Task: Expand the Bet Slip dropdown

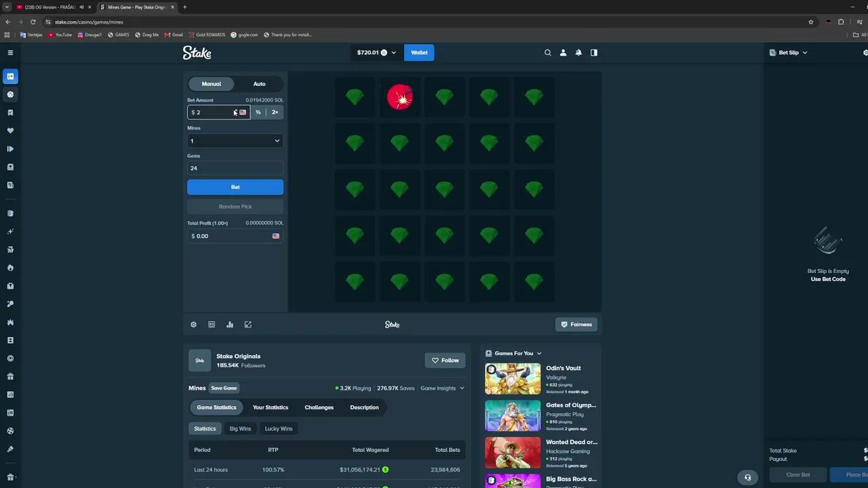Action: pyautogui.click(x=789, y=52)
